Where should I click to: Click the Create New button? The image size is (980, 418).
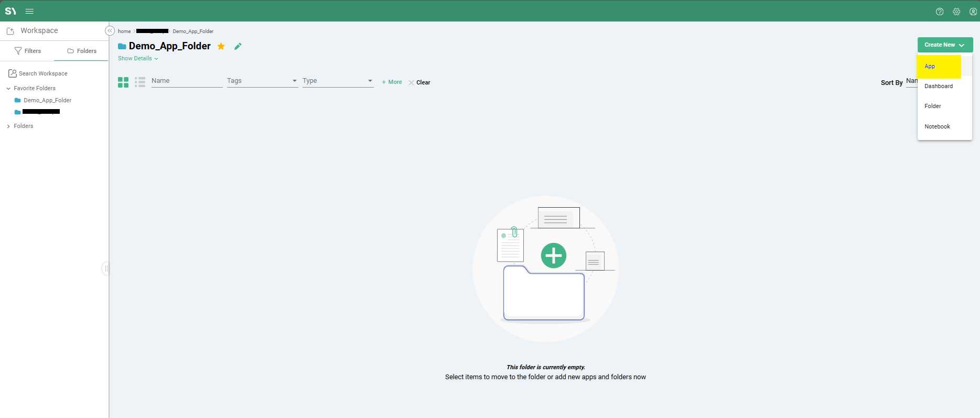[x=944, y=45]
